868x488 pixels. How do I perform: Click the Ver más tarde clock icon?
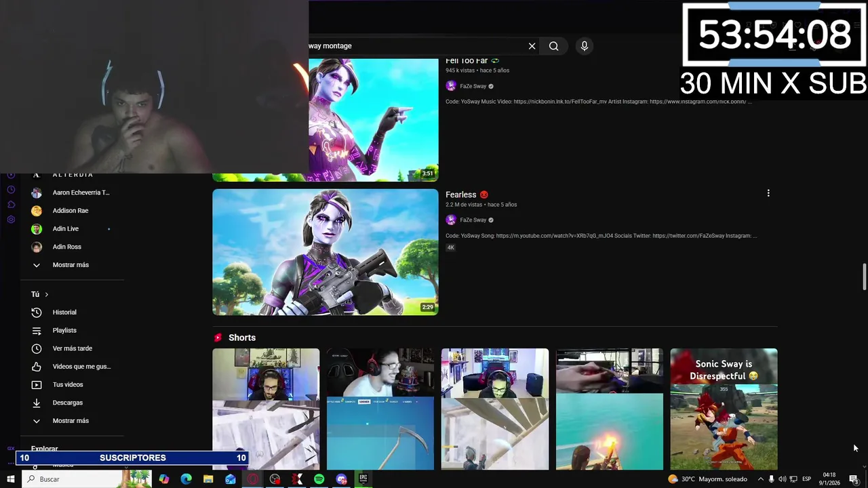click(x=37, y=348)
